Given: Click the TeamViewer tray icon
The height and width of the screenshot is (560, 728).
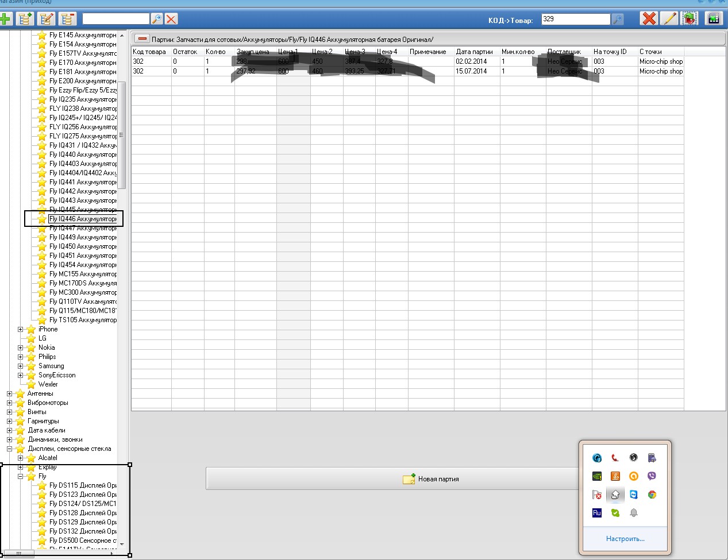Looking at the screenshot, I should point(633,495).
